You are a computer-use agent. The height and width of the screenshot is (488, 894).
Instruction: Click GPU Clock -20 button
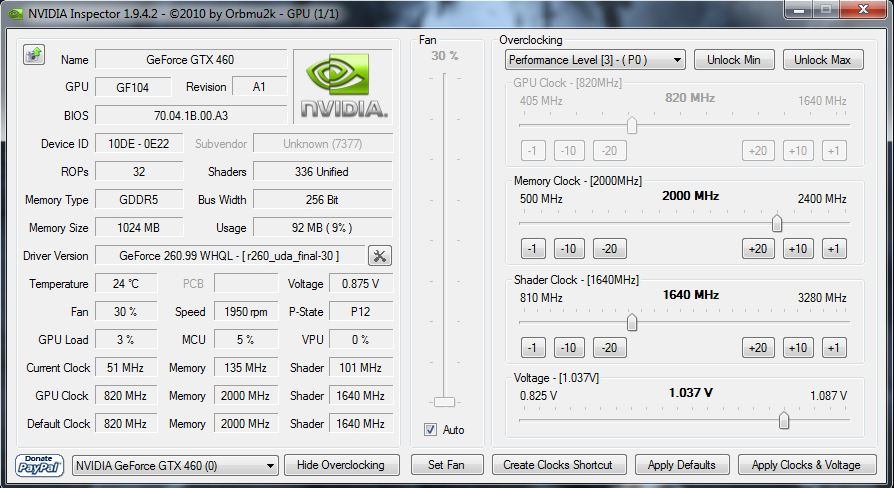click(610, 151)
